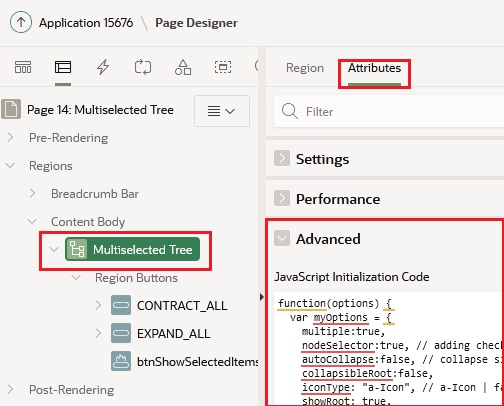This screenshot has height=406, width=504.
Task: Switch to the Attributes tab
Action: pos(374,68)
